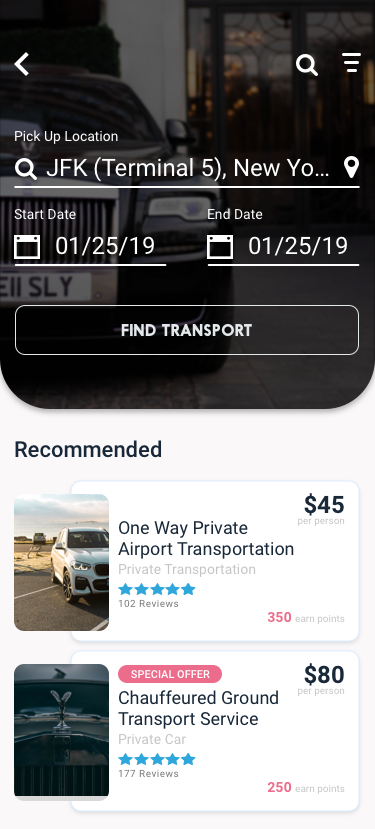The image size is (375, 829).
Task: Open search via the top magnifier icon
Action: click(x=307, y=65)
